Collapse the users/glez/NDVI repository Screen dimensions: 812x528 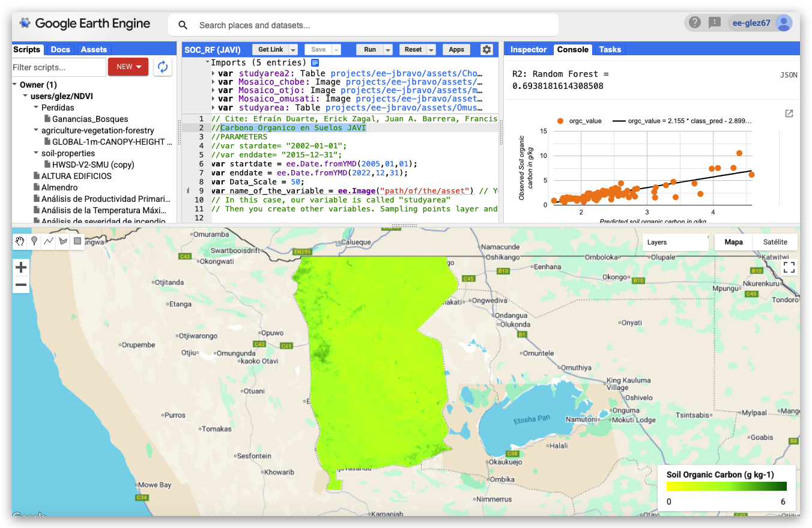pyautogui.click(x=25, y=96)
